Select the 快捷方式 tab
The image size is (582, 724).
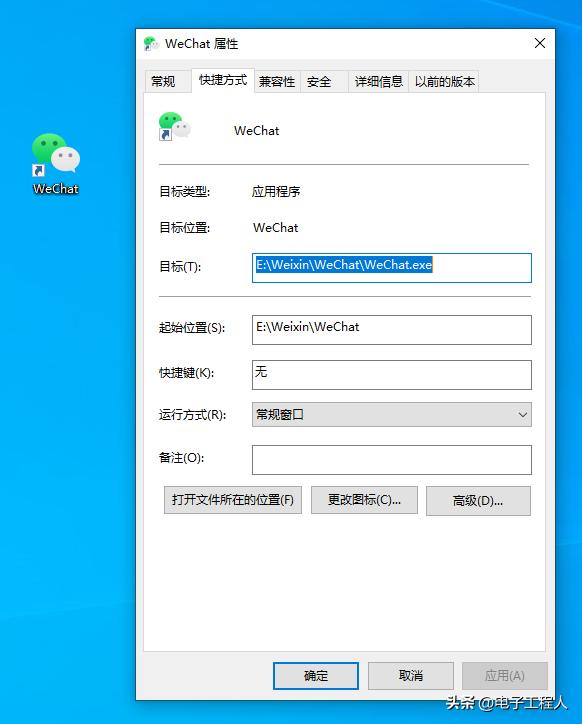click(223, 80)
